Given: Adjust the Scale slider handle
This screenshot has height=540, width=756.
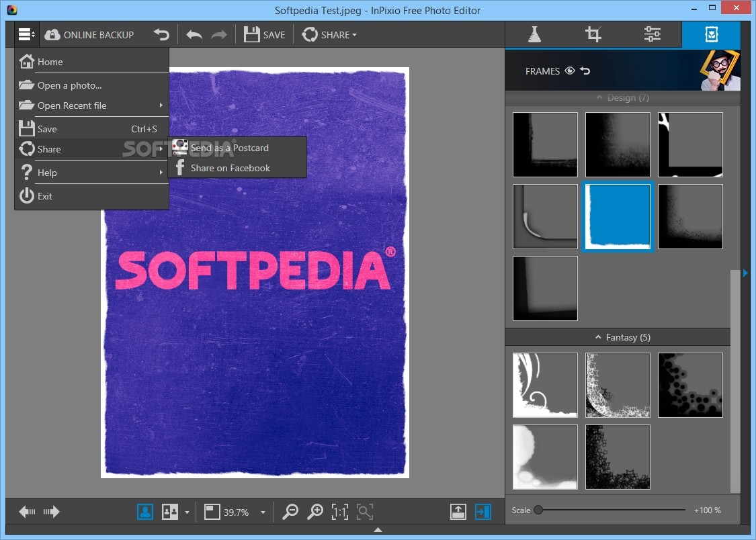Looking at the screenshot, I should (x=538, y=510).
